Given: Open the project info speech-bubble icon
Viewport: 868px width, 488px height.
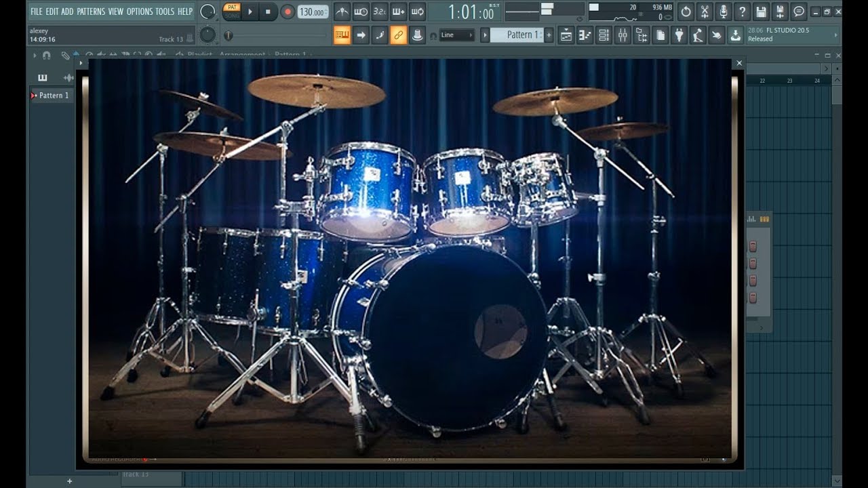Looking at the screenshot, I should coord(800,12).
